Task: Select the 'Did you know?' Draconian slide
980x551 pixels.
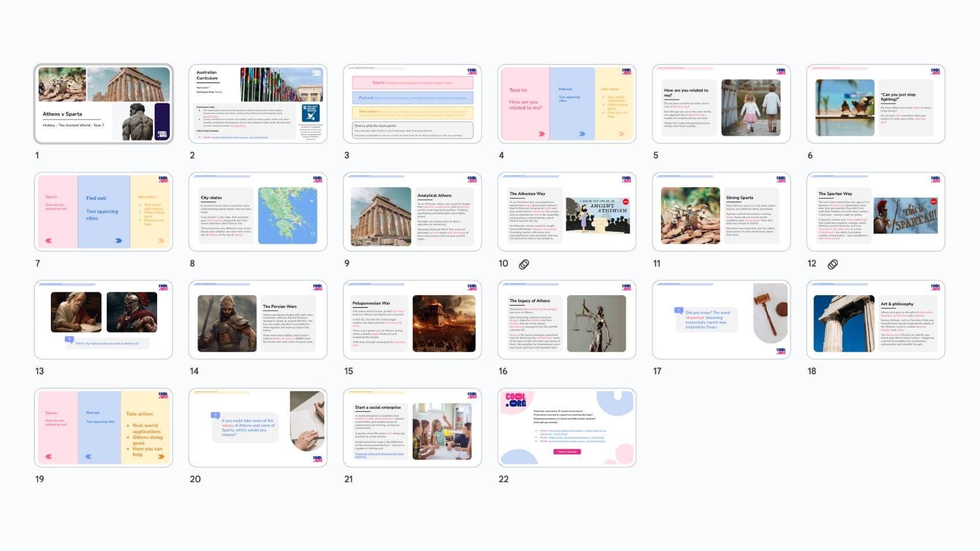Action: tap(721, 320)
